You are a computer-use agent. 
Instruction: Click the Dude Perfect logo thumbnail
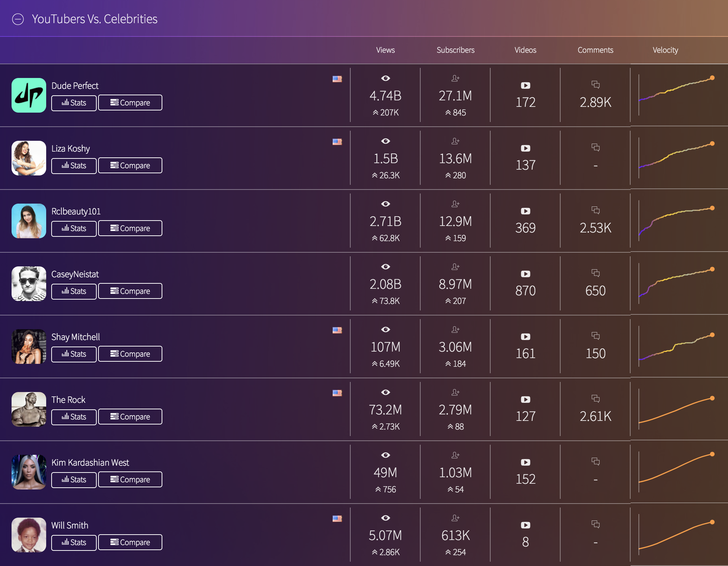(29, 95)
